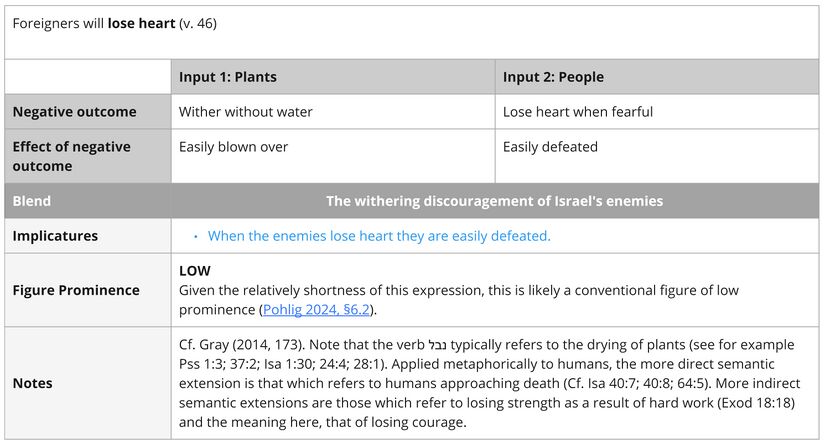Select the 'Effect of negative outcome' row label
Screen dimensions: 825x444
point(71,156)
